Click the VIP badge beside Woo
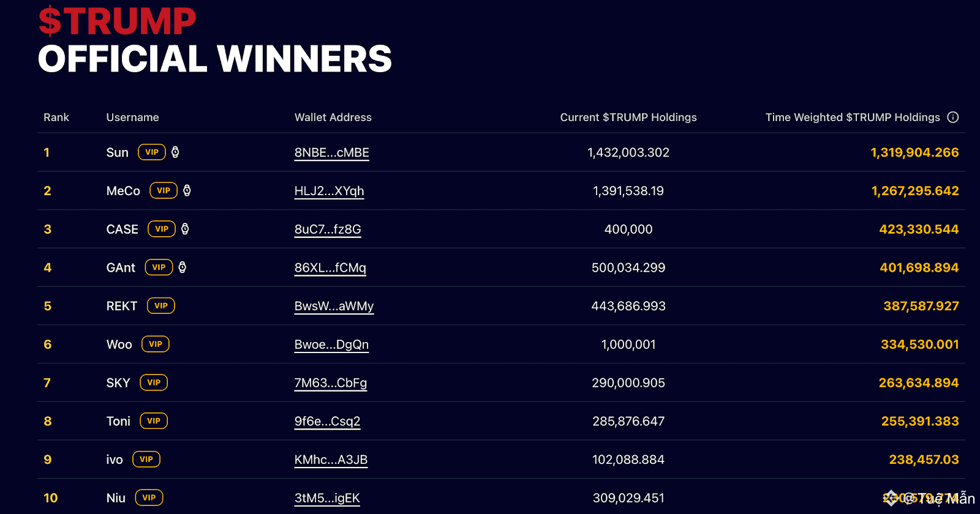The width and height of the screenshot is (980, 514). click(x=156, y=344)
